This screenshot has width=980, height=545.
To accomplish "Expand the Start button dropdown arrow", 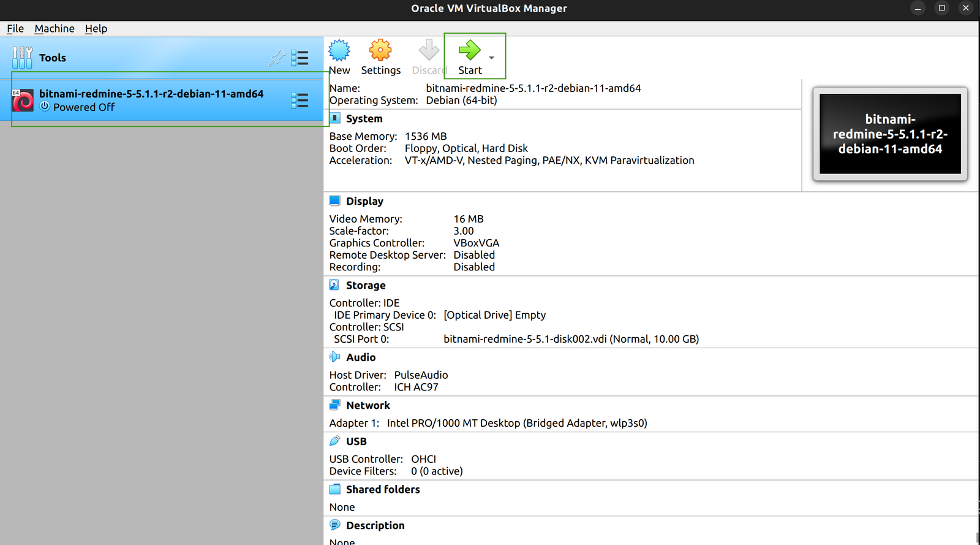I will coord(492,58).
